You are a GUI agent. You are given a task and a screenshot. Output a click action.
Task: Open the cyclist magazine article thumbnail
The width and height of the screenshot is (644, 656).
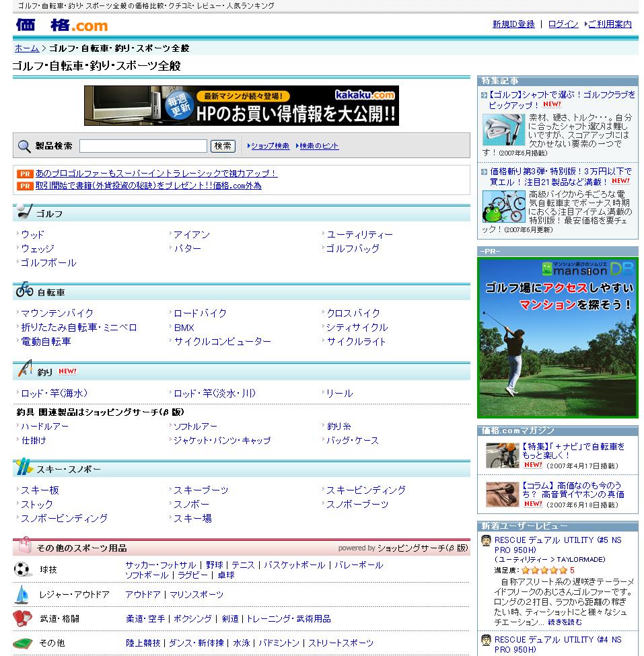[502, 455]
